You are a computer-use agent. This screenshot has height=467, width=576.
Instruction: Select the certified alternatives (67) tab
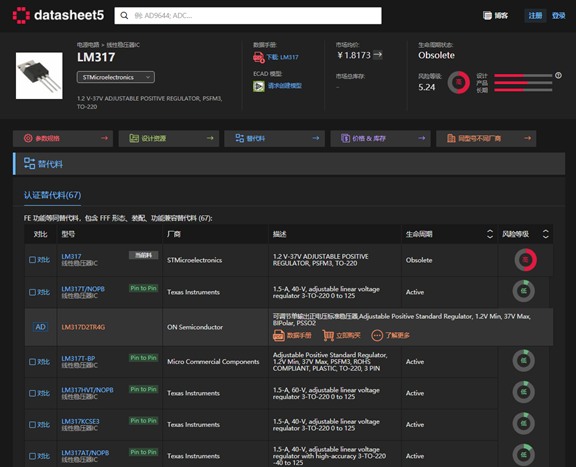click(x=53, y=195)
